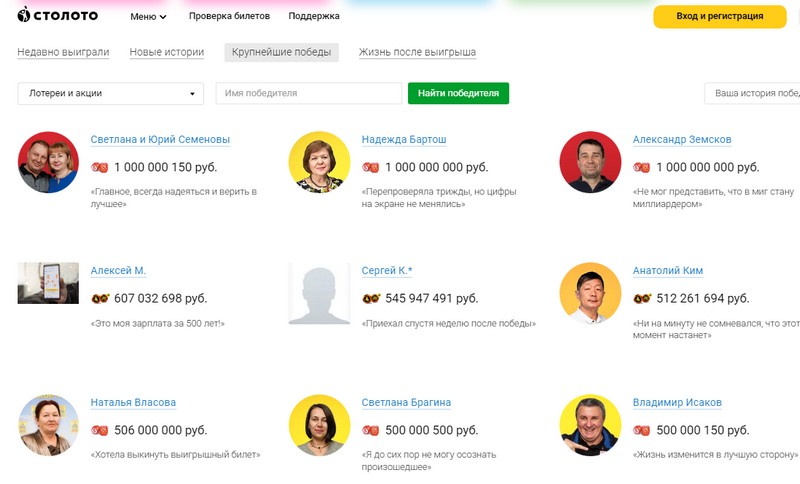
Task: Click quote «Перепроверяла трижды, но цифры на экране не менялись»
Action: [x=439, y=198]
